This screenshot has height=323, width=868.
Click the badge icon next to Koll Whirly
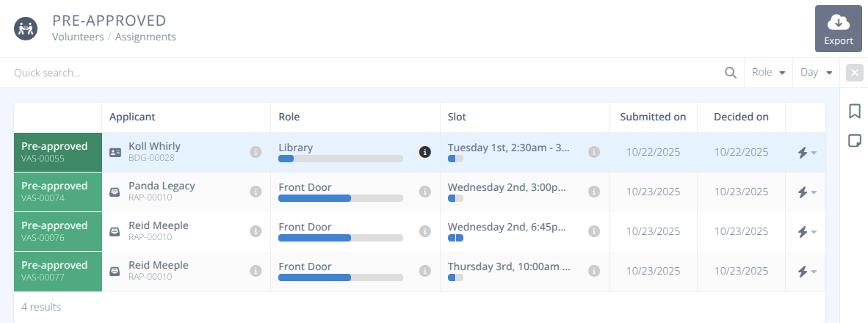click(x=115, y=152)
